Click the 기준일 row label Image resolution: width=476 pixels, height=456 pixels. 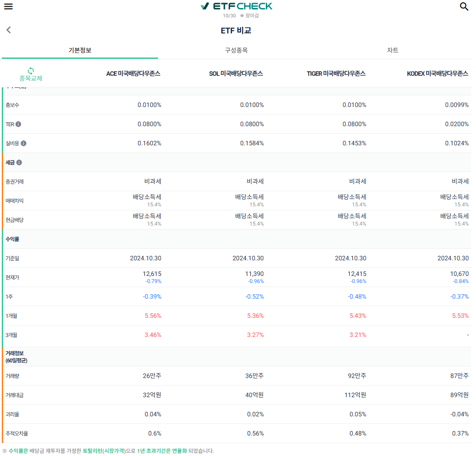12,258
